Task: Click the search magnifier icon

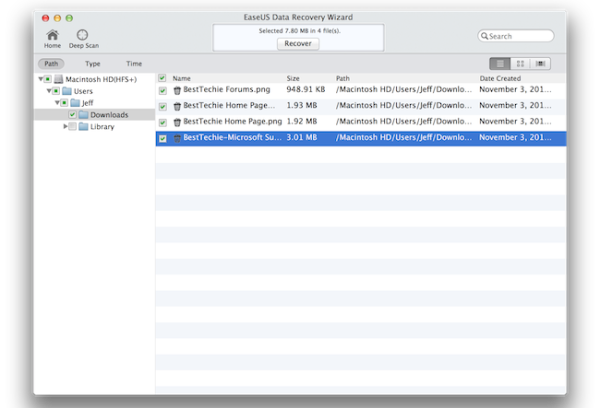Action: (484, 36)
